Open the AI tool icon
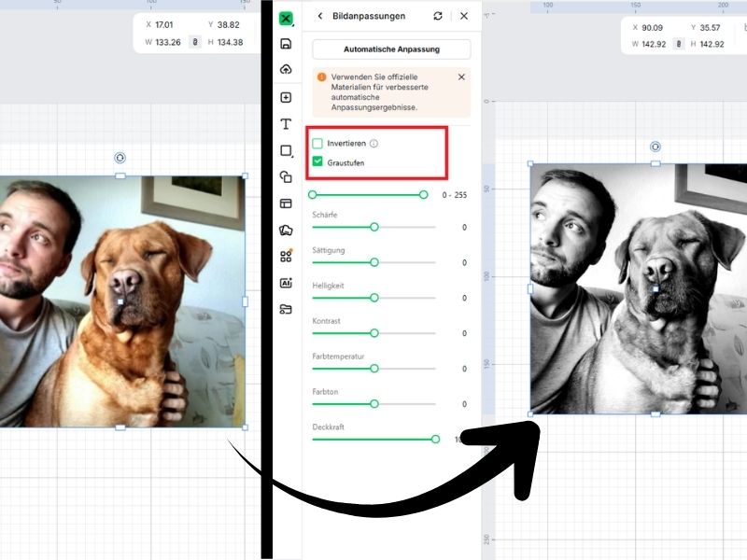 286,283
